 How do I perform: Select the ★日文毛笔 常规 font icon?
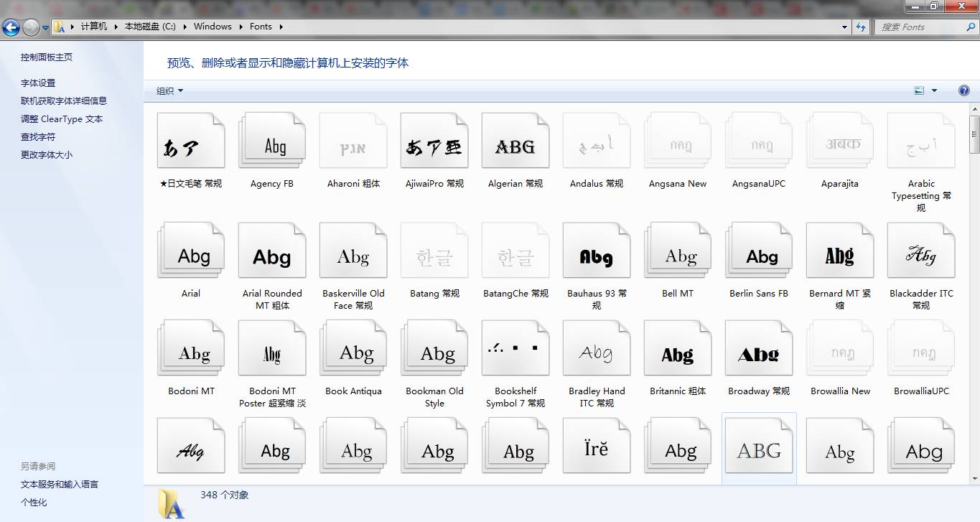(x=191, y=141)
